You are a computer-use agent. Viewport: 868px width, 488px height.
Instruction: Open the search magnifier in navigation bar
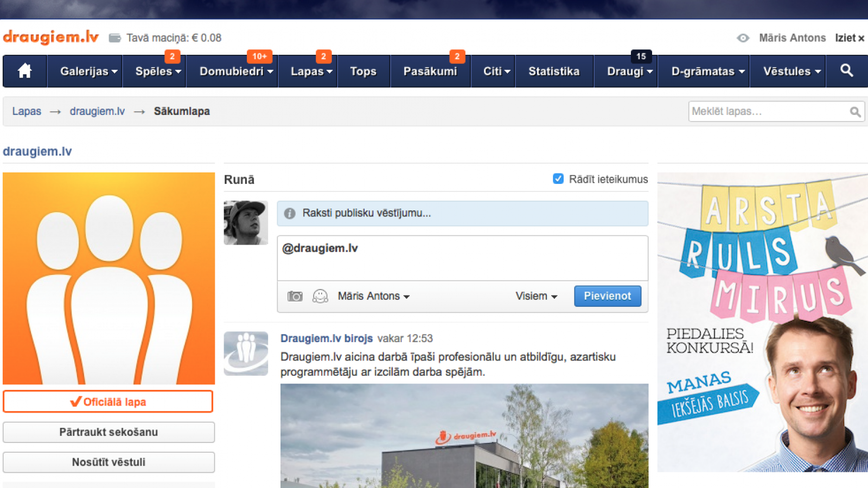coord(847,70)
